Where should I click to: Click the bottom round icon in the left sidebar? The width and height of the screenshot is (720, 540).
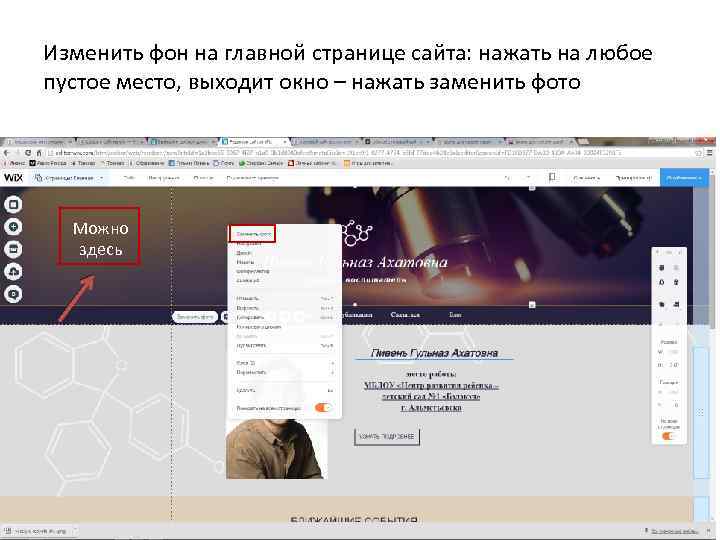(13, 294)
